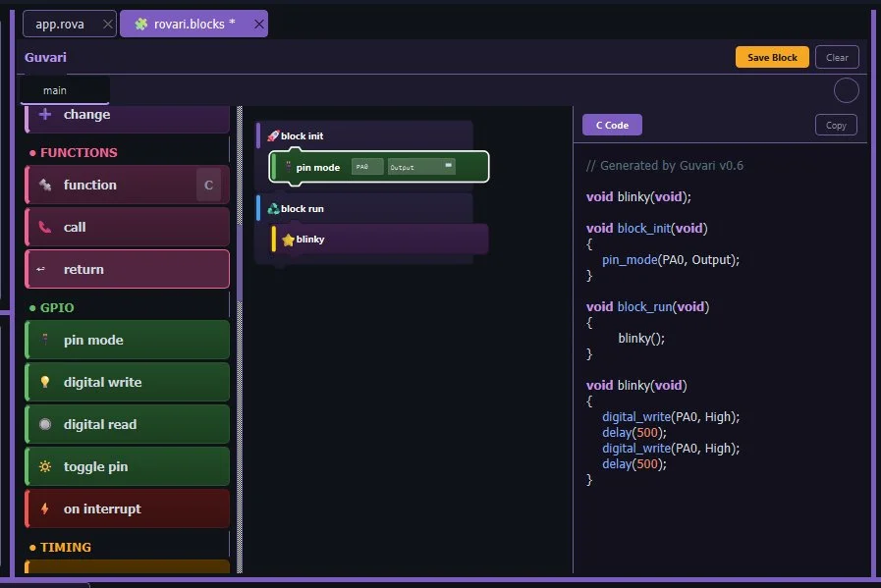The height and width of the screenshot is (588, 881).
Task: Select the block run header on canvas
Action: pyautogui.click(x=364, y=208)
